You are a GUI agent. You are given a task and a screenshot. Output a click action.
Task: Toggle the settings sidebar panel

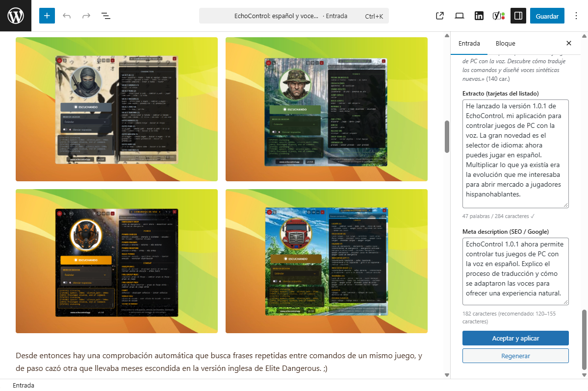tap(518, 16)
